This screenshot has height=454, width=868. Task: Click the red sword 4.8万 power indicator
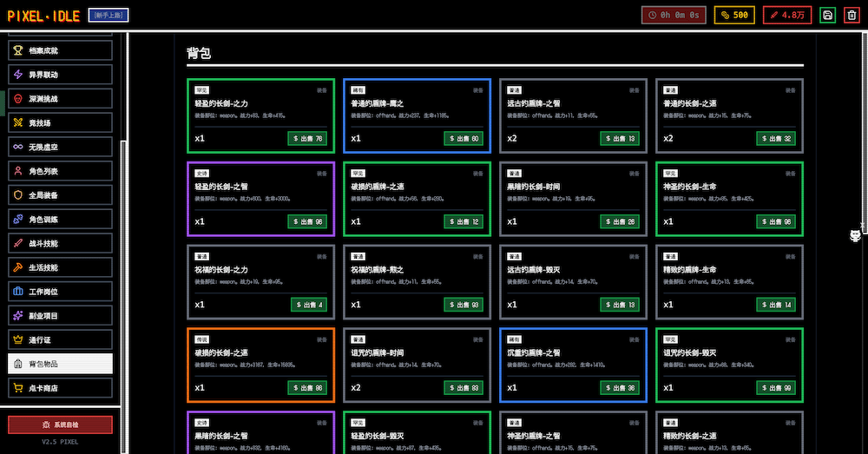point(787,15)
